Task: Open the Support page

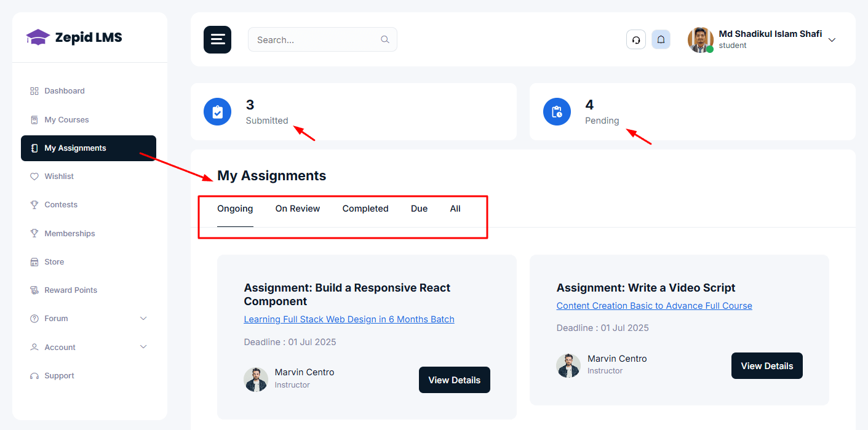Action: point(59,375)
